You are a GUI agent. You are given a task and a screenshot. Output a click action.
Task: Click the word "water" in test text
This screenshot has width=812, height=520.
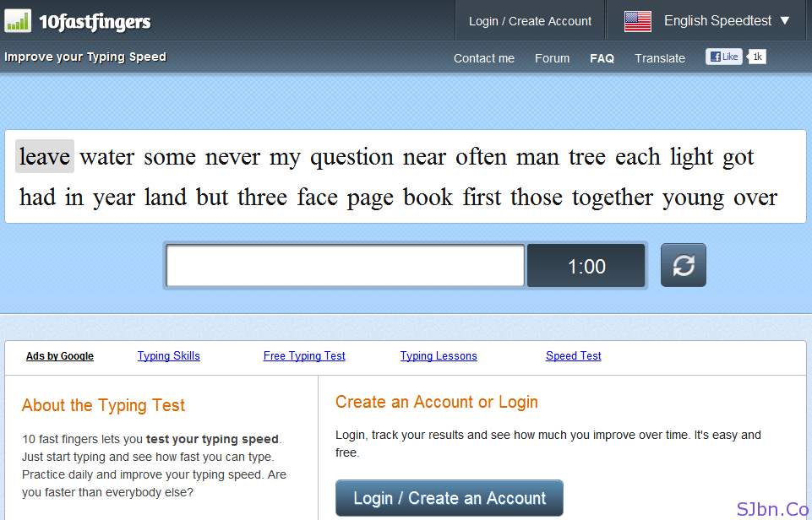107,157
